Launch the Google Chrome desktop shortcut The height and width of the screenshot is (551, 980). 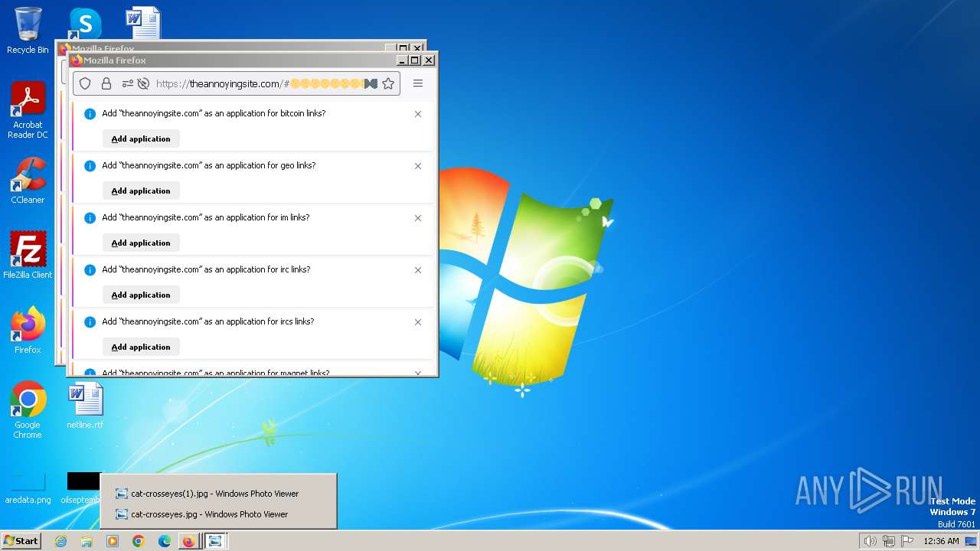pyautogui.click(x=28, y=410)
